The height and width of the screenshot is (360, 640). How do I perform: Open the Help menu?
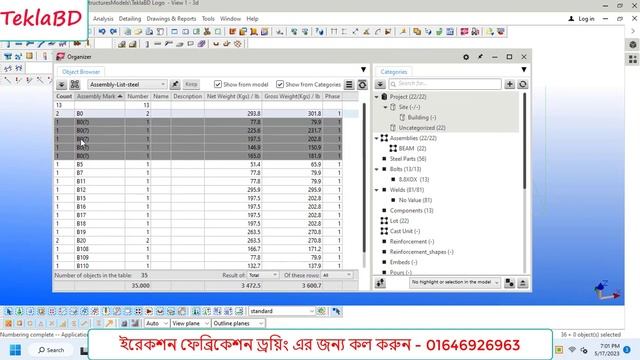point(252,19)
